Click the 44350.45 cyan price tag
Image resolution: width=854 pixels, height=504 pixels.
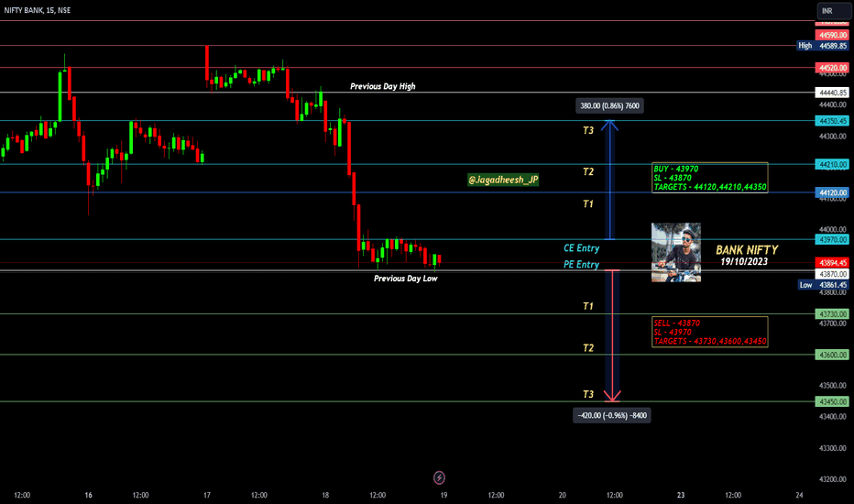832,121
